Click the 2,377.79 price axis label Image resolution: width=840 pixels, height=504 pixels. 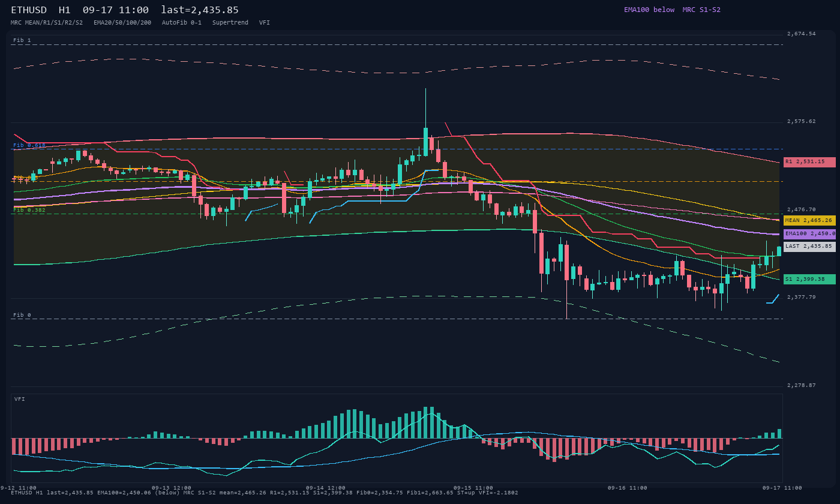point(802,297)
